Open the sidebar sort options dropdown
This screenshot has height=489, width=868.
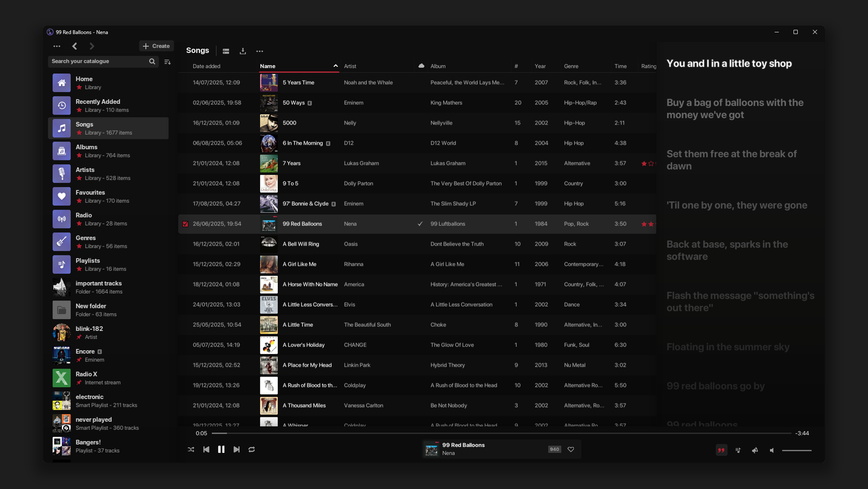click(168, 62)
